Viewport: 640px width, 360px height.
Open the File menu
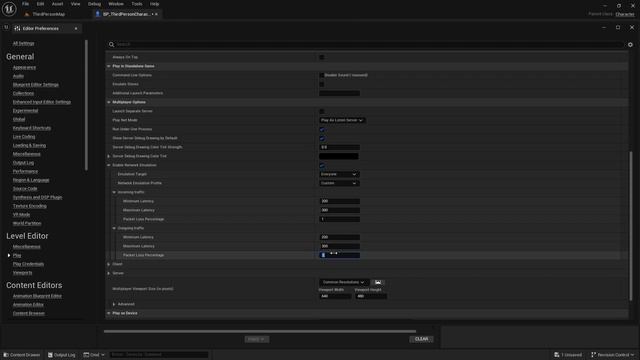pyautogui.click(x=25, y=4)
